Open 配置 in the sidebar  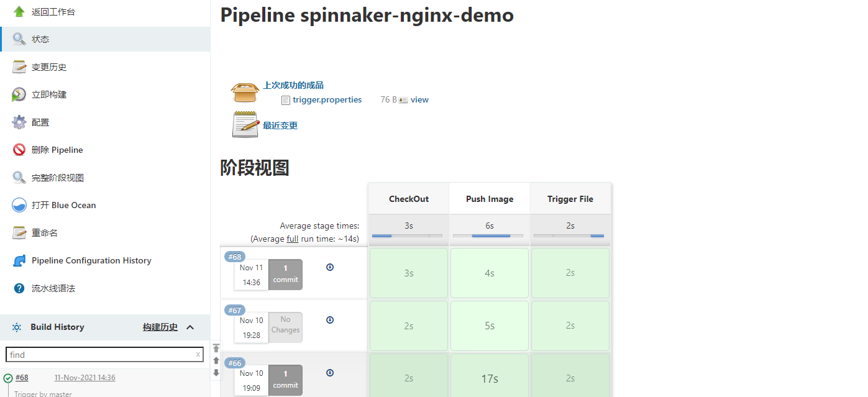pyautogui.click(x=40, y=122)
